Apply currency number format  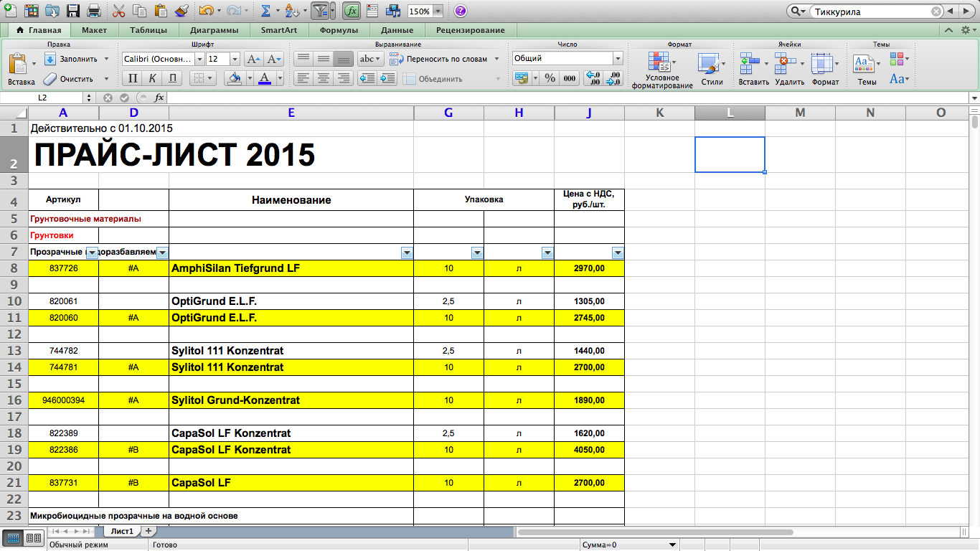521,78
